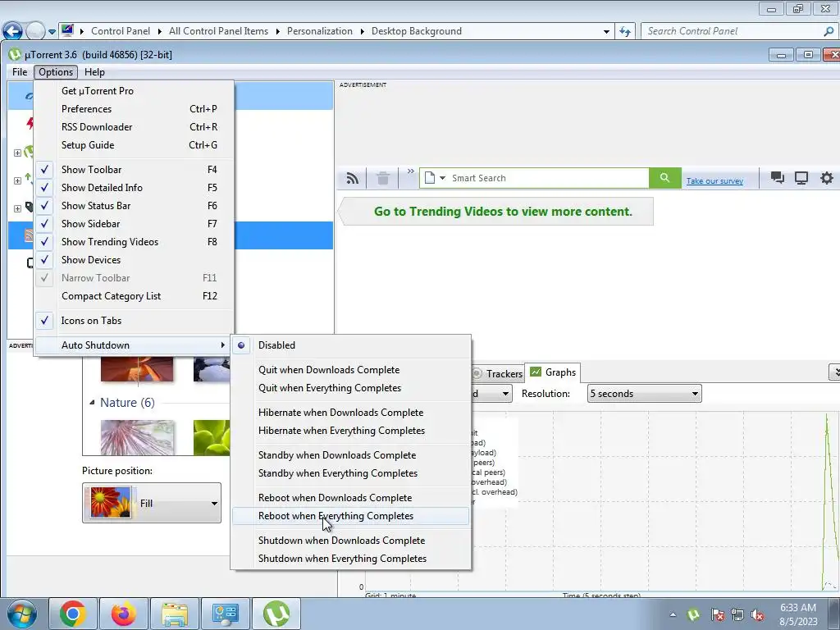The width and height of the screenshot is (840, 630).
Task: Select the red flower Nature wallpaper thumbnail
Action: [x=137, y=437]
